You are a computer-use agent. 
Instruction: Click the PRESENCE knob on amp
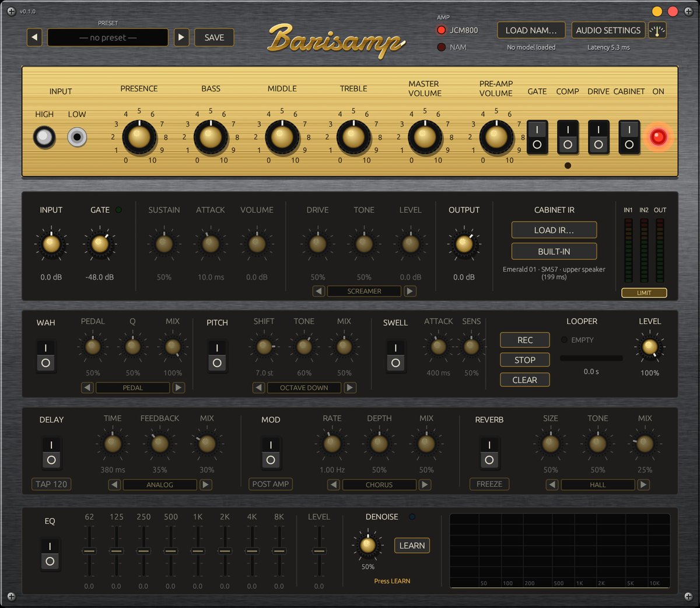[139, 137]
